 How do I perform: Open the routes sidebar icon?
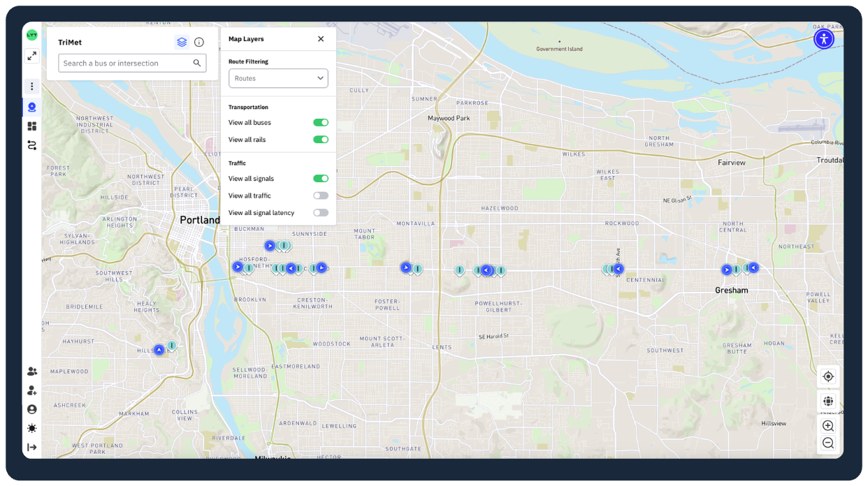31,145
